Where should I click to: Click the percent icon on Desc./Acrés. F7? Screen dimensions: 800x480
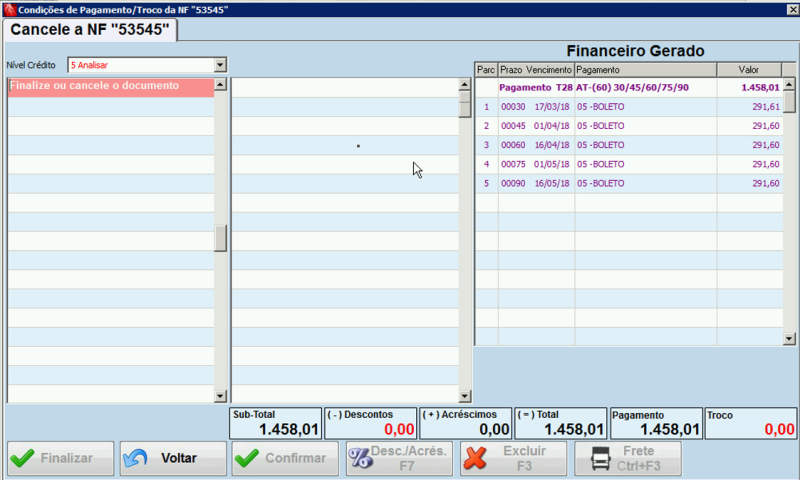coord(360,458)
